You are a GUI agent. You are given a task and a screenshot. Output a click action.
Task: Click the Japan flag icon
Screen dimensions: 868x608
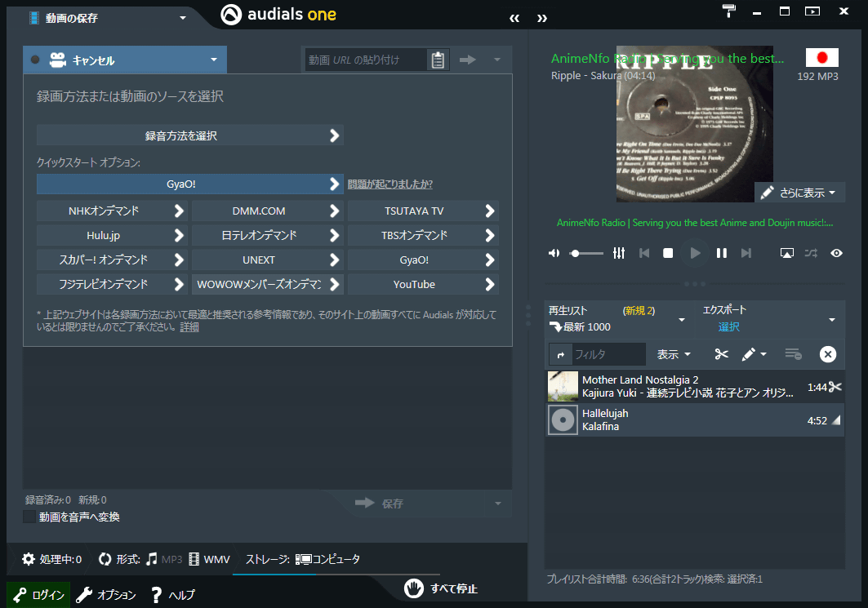point(822,58)
